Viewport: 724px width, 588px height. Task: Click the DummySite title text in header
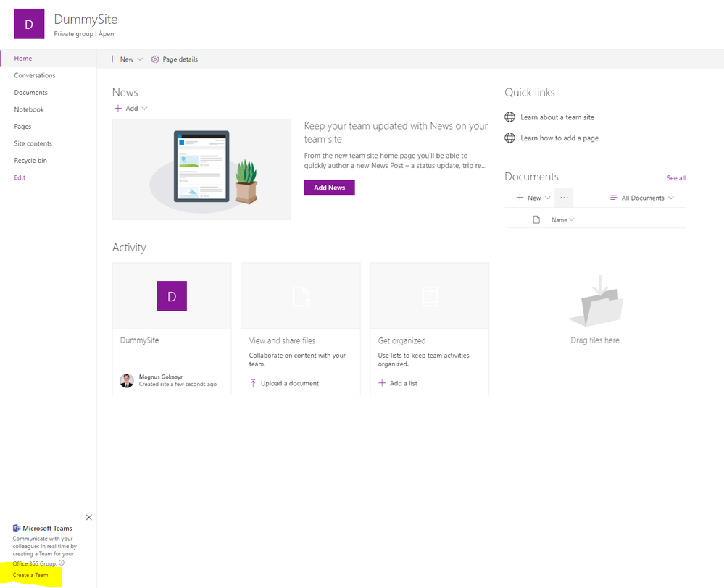pyautogui.click(x=86, y=20)
